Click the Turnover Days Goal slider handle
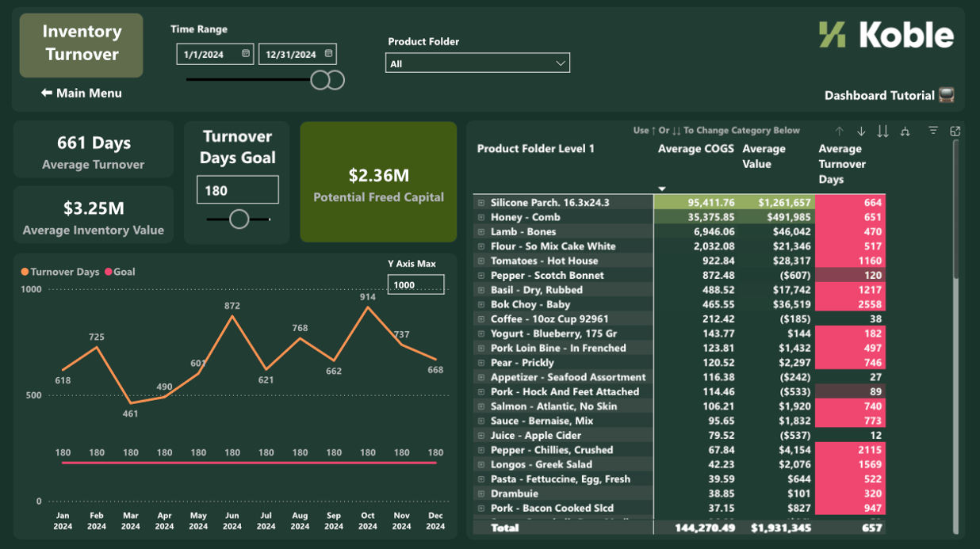The height and width of the screenshot is (549, 980). click(239, 219)
